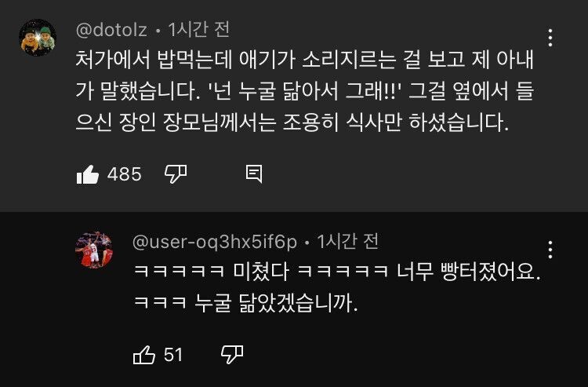The height and width of the screenshot is (387, 588).
Task: Click the @user-oq3hx5if6p profile avatar
Action: 93,250
